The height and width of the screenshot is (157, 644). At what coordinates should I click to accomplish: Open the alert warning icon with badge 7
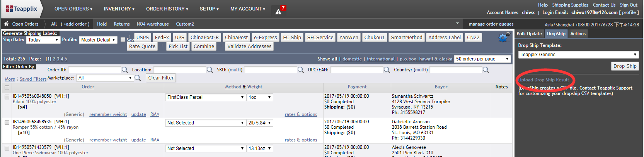coord(278,12)
